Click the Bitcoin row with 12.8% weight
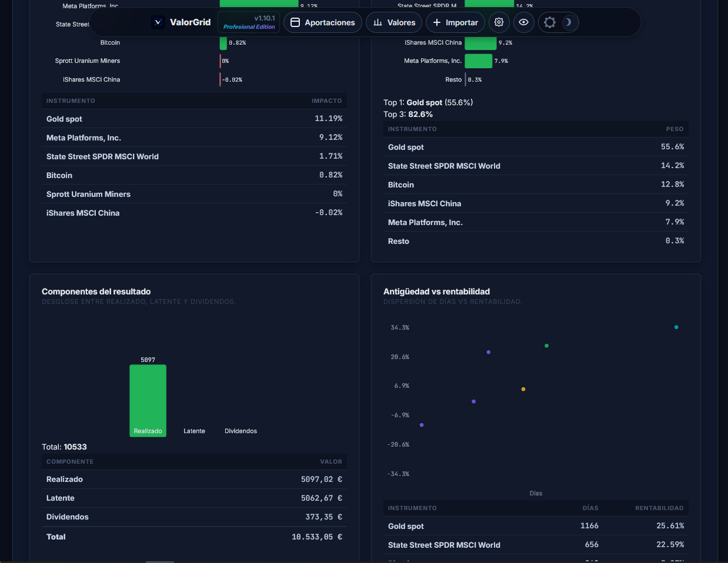 [x=536, y=185]
